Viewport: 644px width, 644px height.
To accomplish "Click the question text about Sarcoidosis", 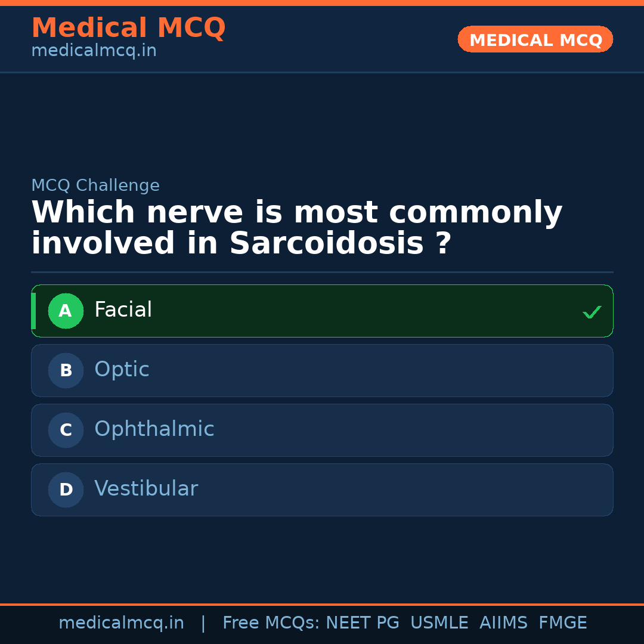I will click(x=297, y=227).
